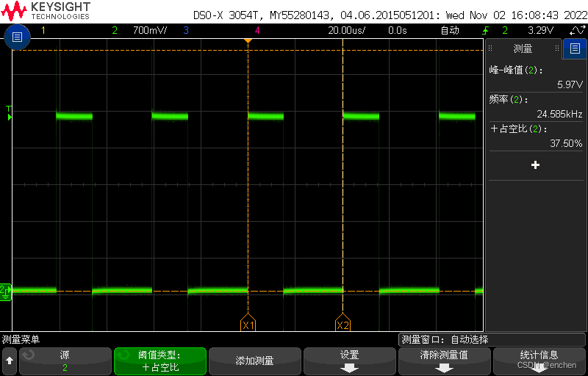Click the X2 cursor marker
The image size is (588, 376).
(343, 322)
